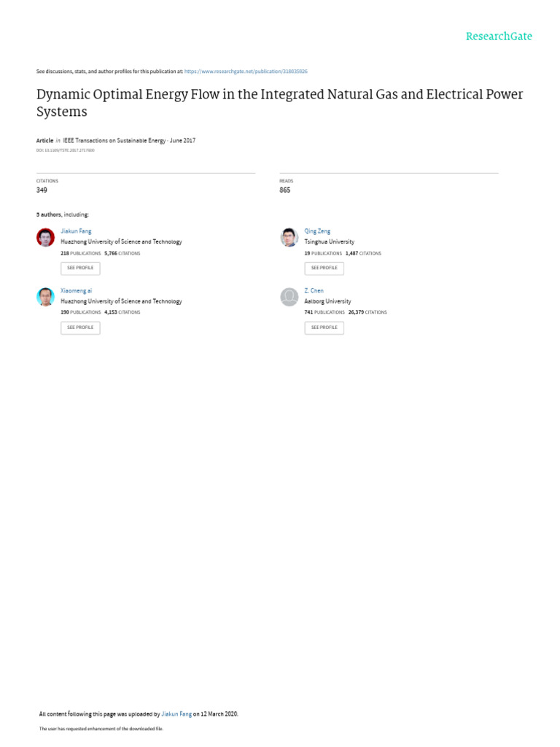Click See Profile button under Z. Chen

coord(324,328)
